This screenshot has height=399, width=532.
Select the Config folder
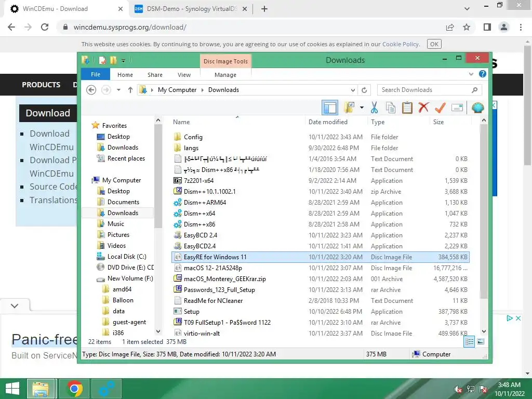(x=321, y=137)
